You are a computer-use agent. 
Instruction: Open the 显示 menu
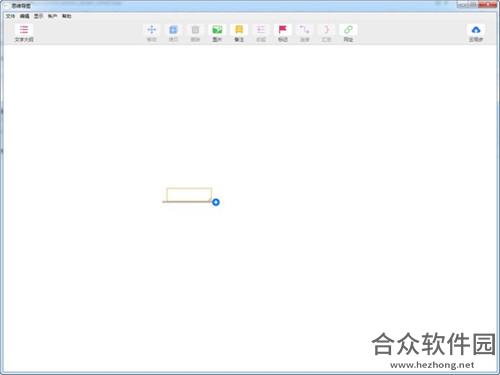click(x=38, y=16)
